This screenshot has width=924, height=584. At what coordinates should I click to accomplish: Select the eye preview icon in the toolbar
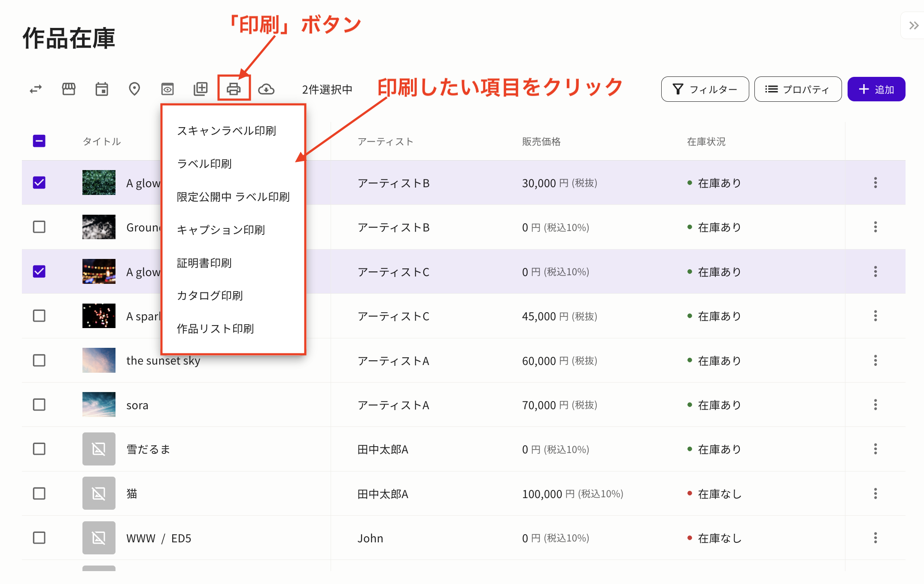(x=167, y=89)
